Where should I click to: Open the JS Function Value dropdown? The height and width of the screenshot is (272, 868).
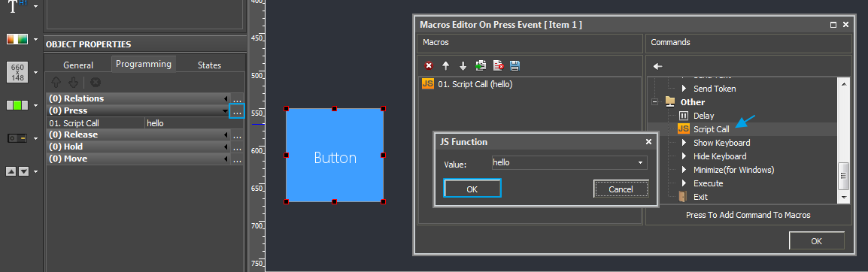click(641, 163)
